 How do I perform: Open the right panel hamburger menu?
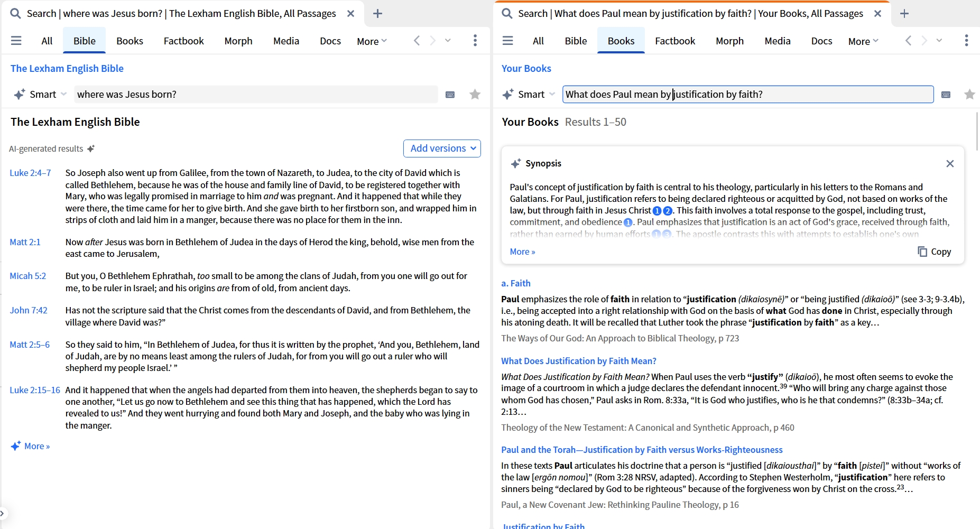(x=507, y=41)
